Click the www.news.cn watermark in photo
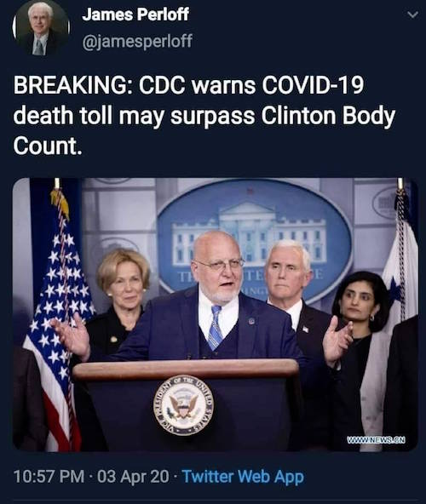Image resolution: width=426 pixels, height=504 pixels. click(x=376, y=439)
